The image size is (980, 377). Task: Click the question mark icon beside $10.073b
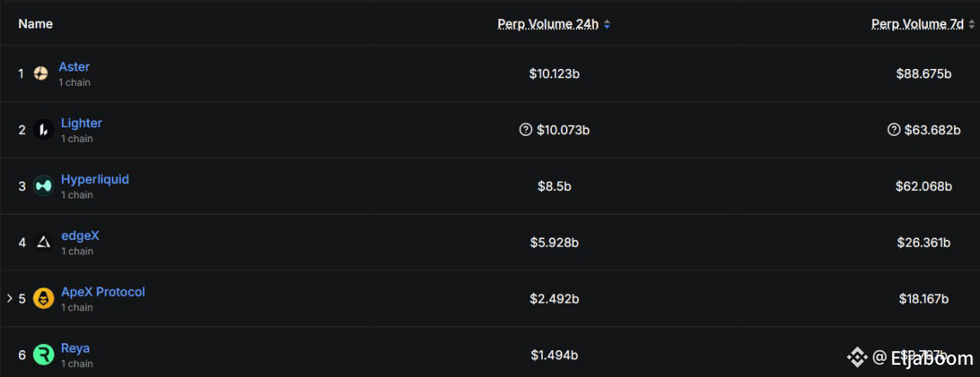point(525,130)
